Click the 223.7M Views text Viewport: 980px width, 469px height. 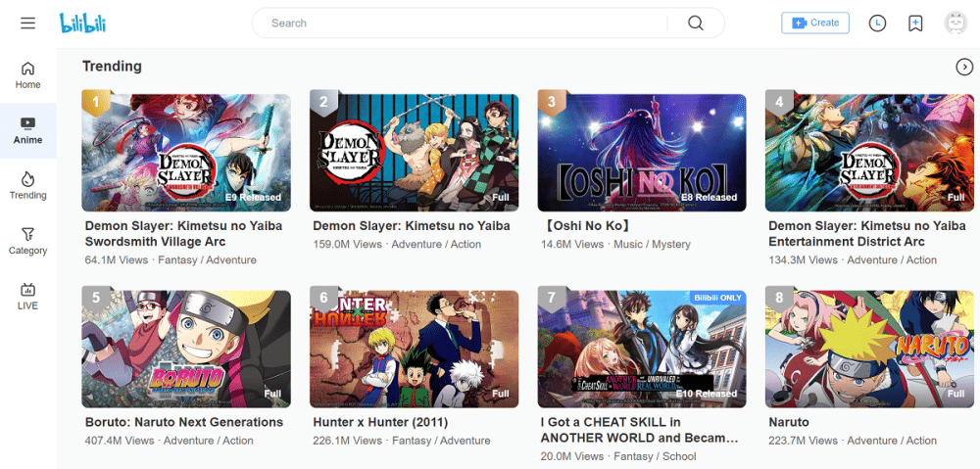(x=803, y=441)
